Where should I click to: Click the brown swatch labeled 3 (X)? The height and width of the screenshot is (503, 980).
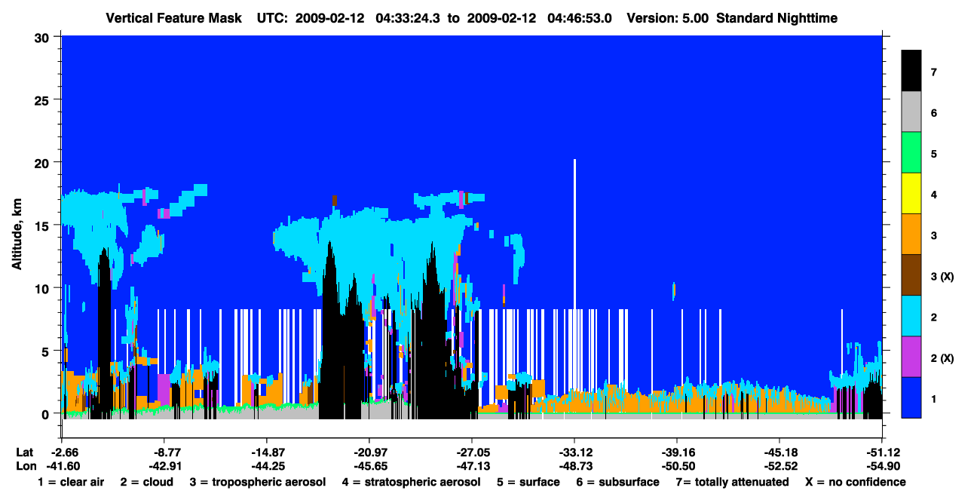pyautogui.click(x=911, y=275)
